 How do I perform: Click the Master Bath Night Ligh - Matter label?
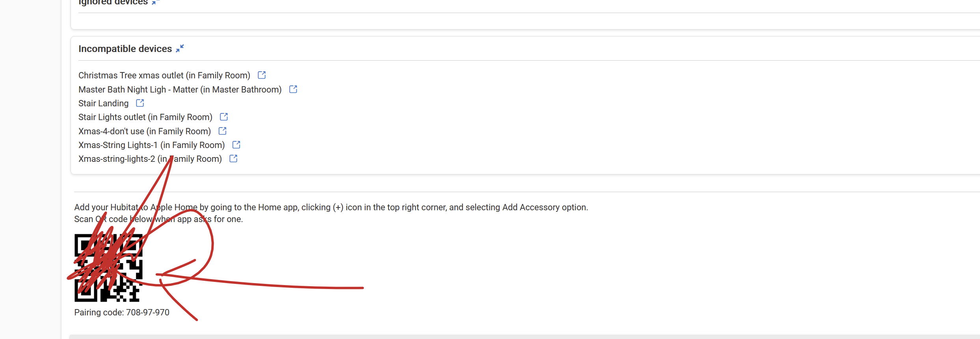(x=180, y=89)
